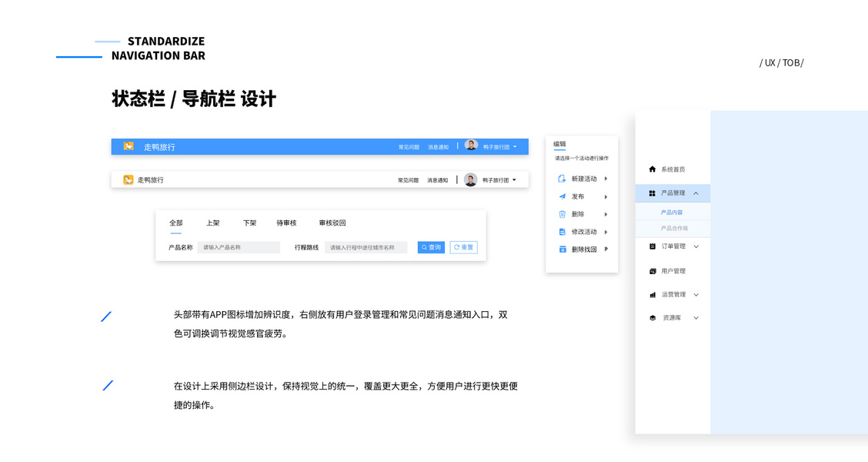Click the refresh icon on 重置 button
Screen dimensions: 868x462
456,247
